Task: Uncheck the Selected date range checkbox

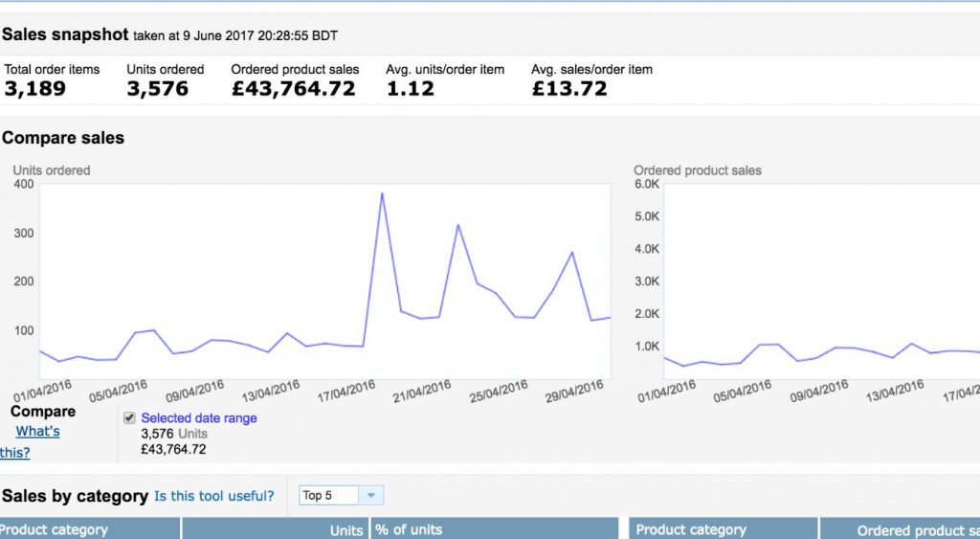Action: click(129, 418)
